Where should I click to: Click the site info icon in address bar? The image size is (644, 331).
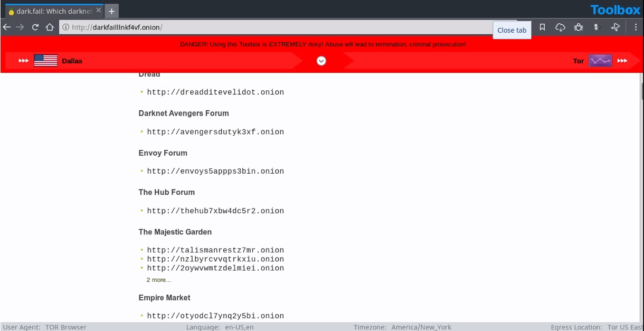click(66, 27)
